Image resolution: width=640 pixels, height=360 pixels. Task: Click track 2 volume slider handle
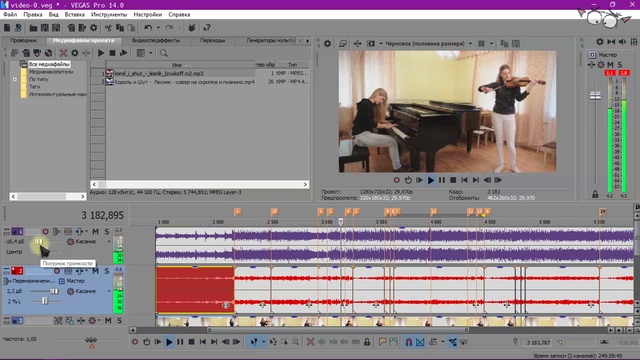pyautogui.click(x=54, y=291)
